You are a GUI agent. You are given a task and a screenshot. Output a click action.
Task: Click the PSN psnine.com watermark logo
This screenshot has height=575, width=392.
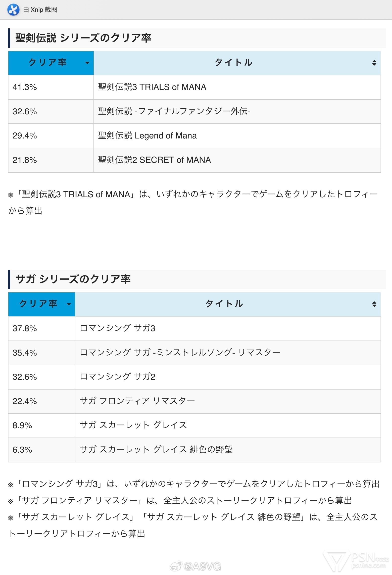pos(356,561)
